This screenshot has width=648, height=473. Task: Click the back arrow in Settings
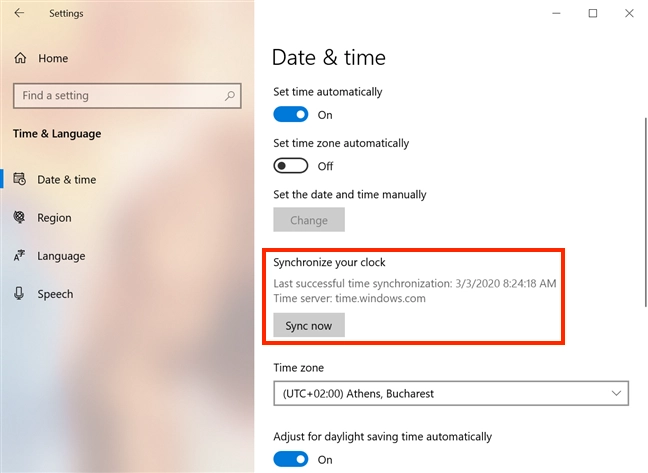click(19, 13)
